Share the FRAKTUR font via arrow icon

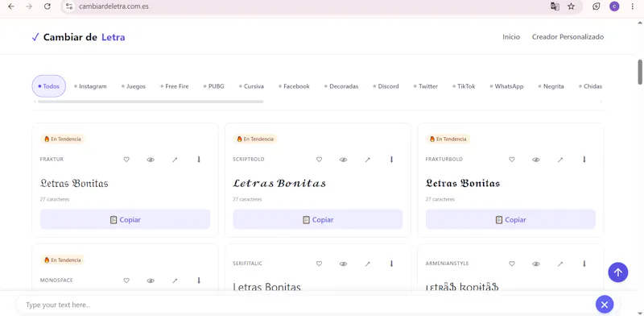point(175,160)
